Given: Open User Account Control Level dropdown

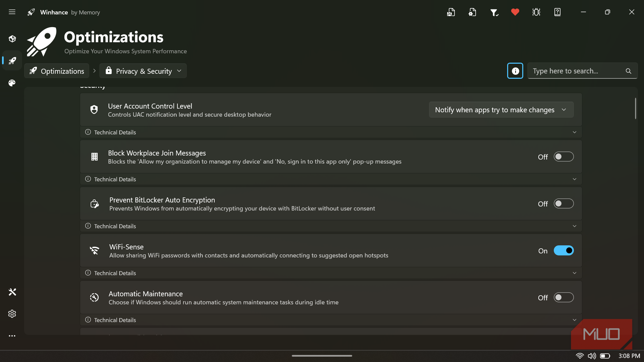Looking at the screenshot, I should point(501,110).
